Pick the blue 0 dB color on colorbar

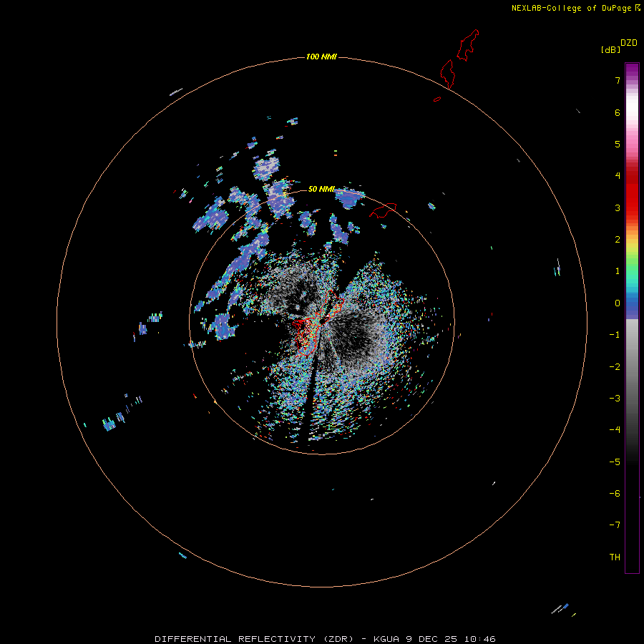(x=632, y=304)
